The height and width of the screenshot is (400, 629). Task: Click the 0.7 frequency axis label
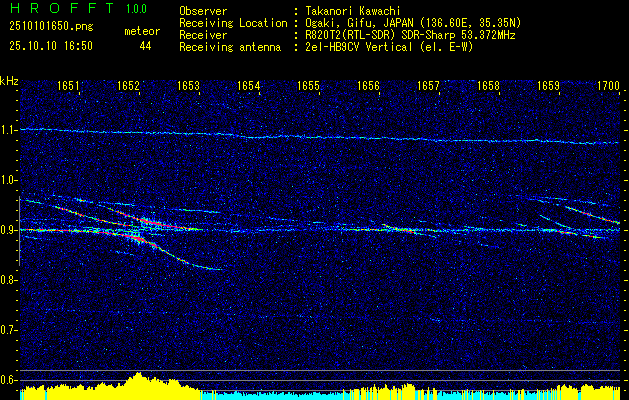(9, 330)
